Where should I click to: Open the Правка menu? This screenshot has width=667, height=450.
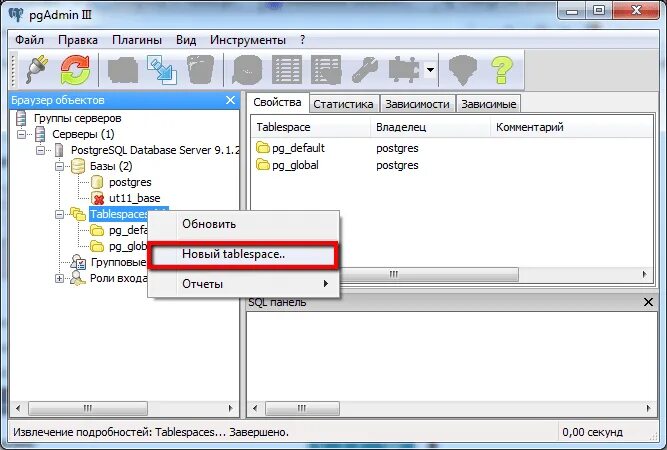coord(78,40)
